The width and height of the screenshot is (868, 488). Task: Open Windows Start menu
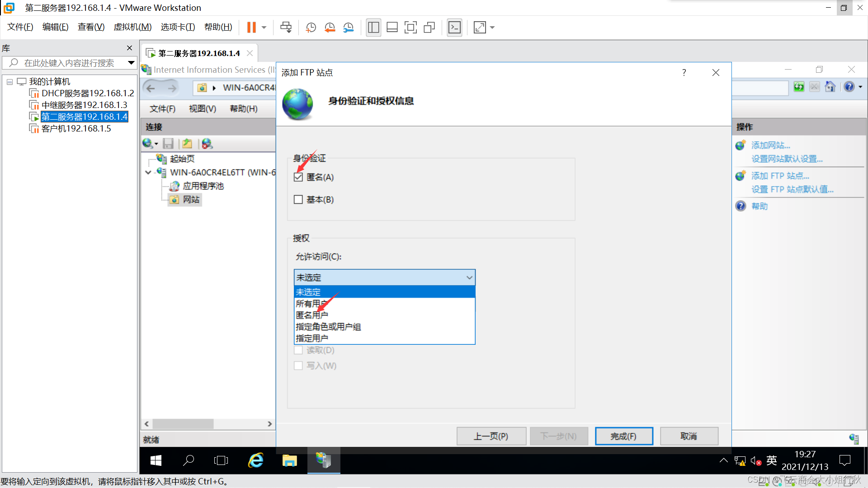coord(156,460)
